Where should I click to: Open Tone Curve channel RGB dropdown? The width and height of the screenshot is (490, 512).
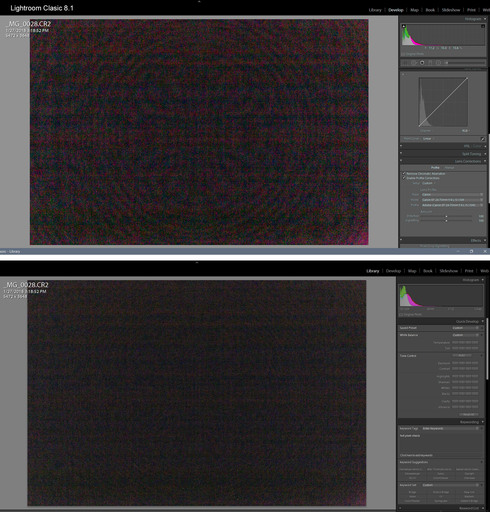465,131
